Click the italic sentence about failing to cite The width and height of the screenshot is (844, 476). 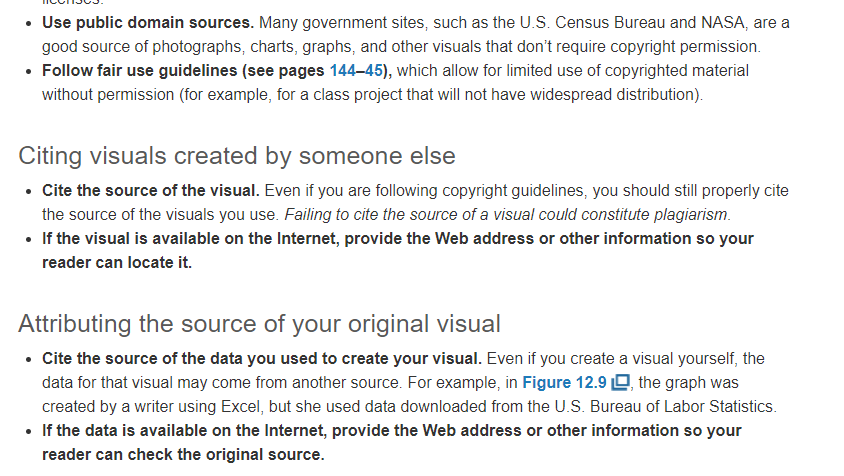(x=508, y=214)
